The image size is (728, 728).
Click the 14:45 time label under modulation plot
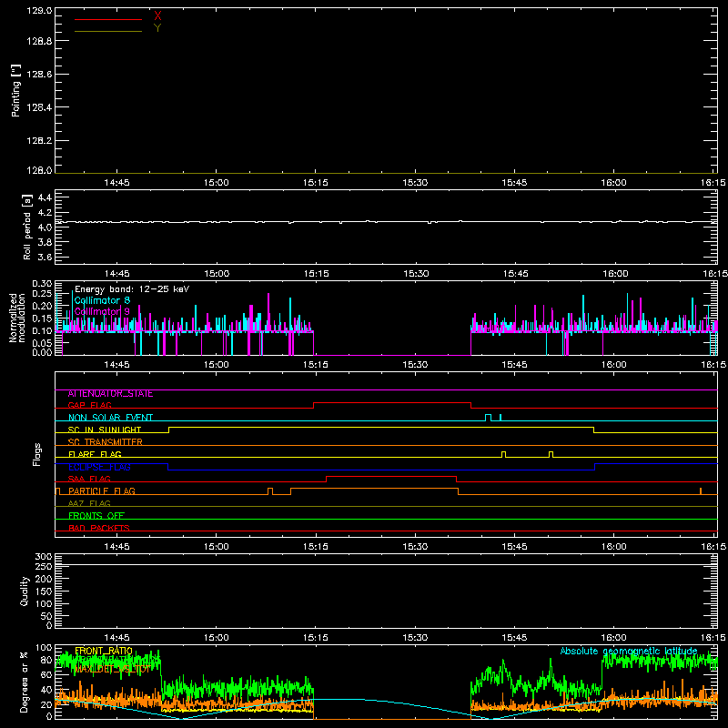[x=117, y=365]
